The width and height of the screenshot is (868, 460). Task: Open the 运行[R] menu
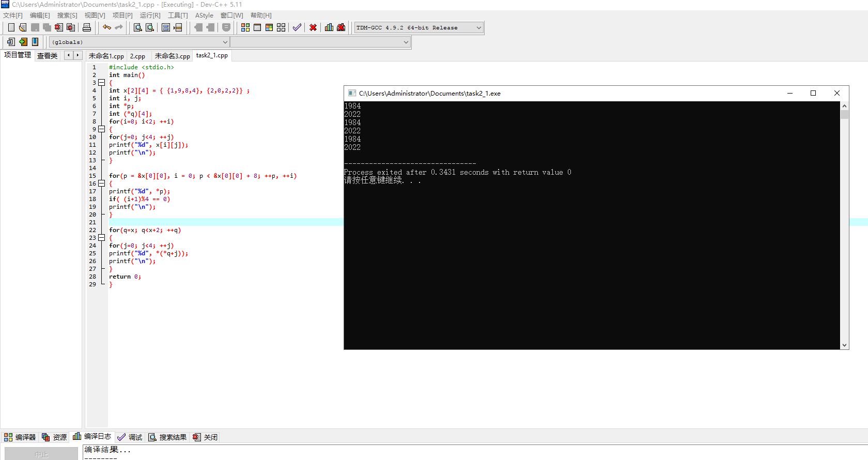pyautogui.click(x=150, y=16)
